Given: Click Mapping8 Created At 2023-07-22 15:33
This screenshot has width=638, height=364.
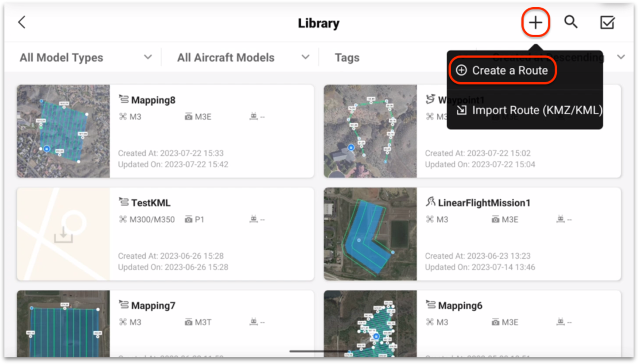Looking at the screenshot, I should pos(171,153).
